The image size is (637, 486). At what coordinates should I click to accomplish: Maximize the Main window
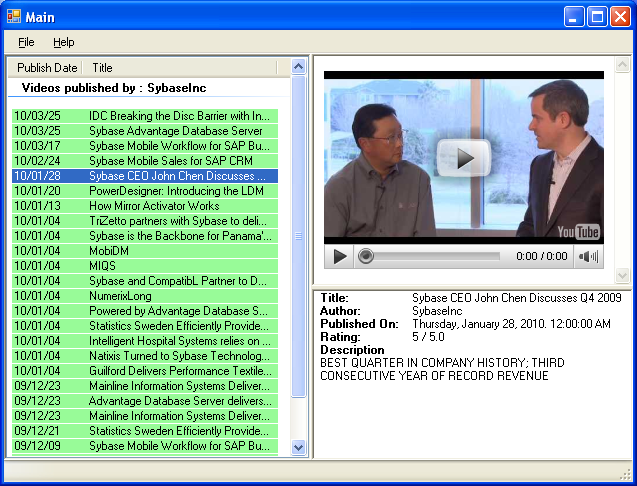coord(597,17)
